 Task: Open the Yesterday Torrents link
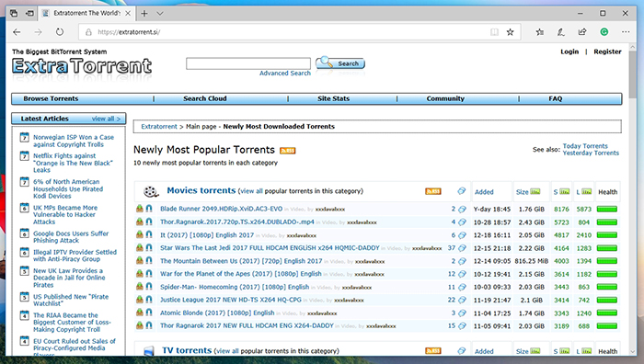pyautogui.click(x=591, y=153)
